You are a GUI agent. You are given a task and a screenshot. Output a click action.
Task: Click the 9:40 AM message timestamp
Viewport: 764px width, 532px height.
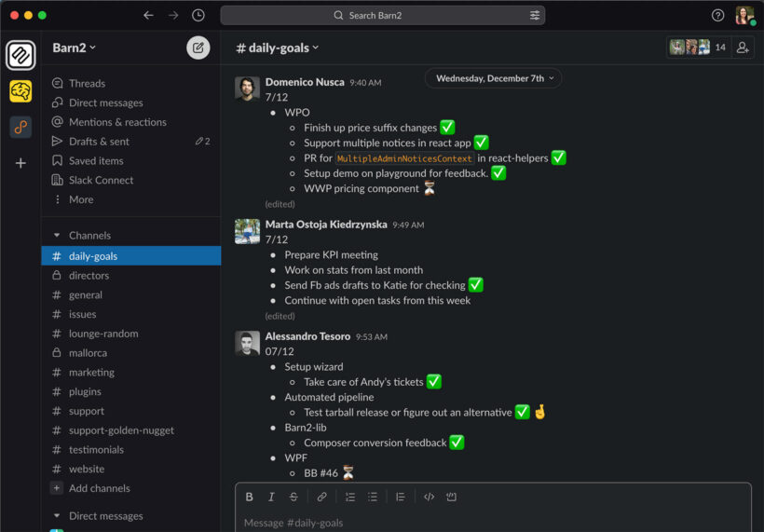tap(365, 83)
